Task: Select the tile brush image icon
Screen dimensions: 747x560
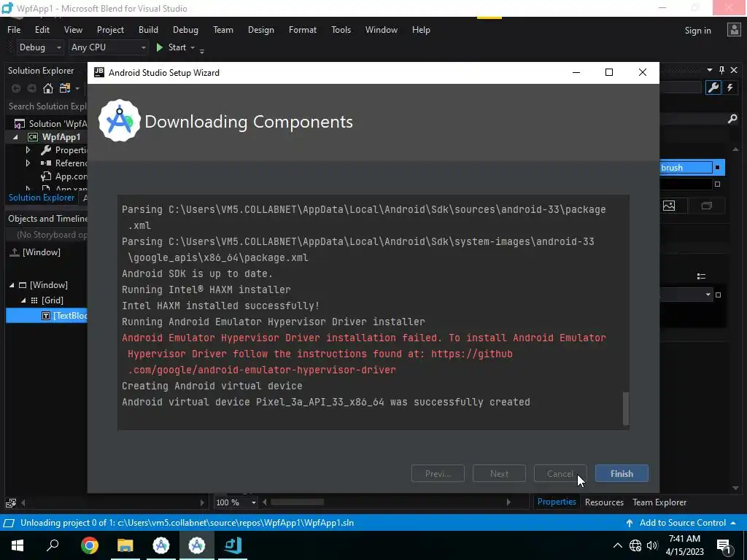Action: pos(669,206)
